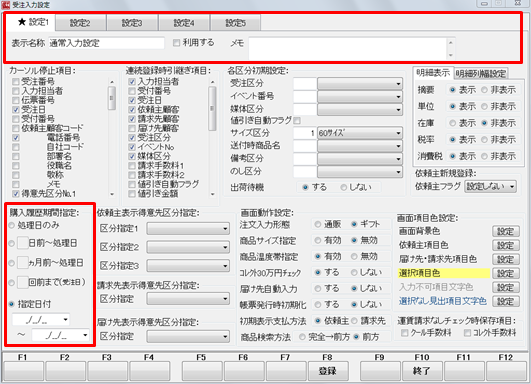The image size is (531, 384).
Task: Open the 送付時商品名 dropdown
Action: tap(360, 146)
